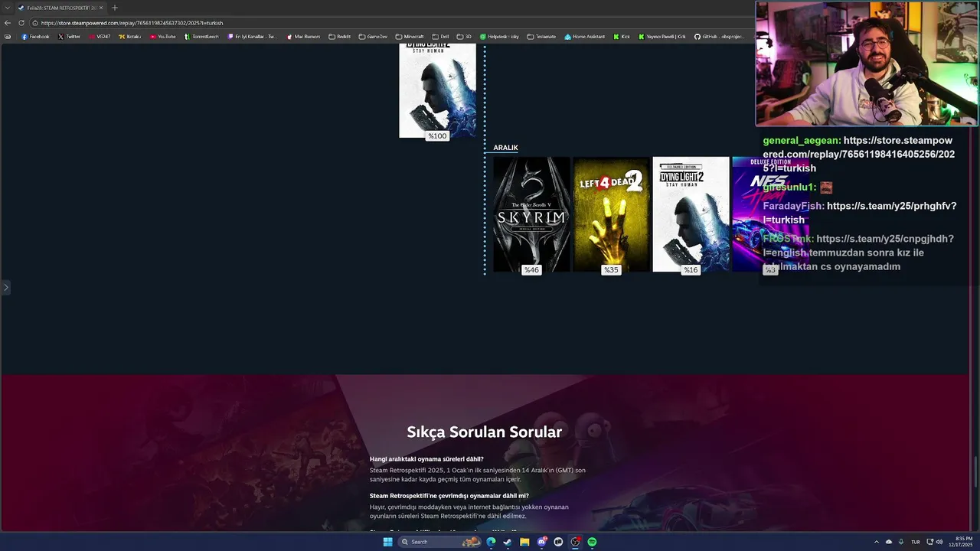Viewport: 980px width, 551px height.
Task: Click the %100 playtime badge
Action: point(437,135)
